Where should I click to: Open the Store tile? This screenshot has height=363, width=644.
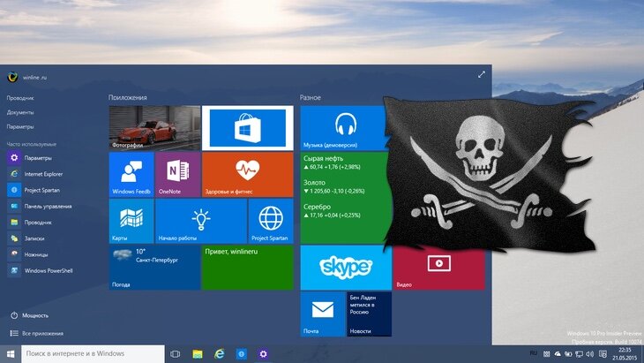coord(248,128)
